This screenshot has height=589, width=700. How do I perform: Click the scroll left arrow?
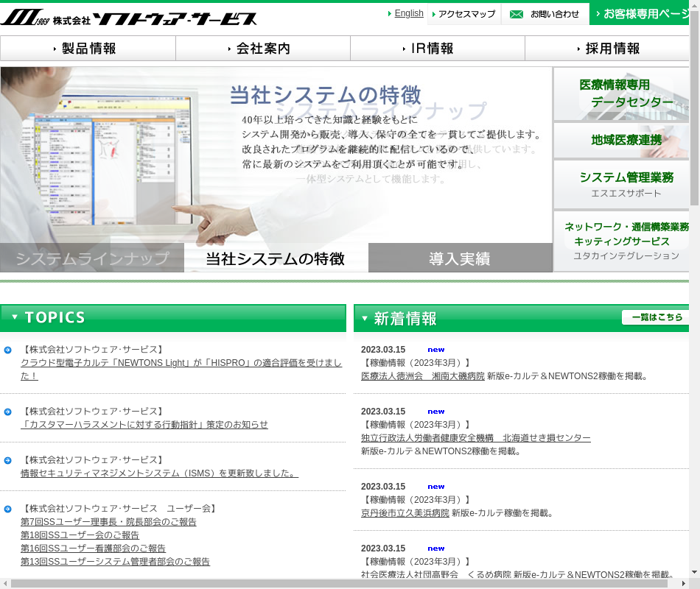(5, 584)
